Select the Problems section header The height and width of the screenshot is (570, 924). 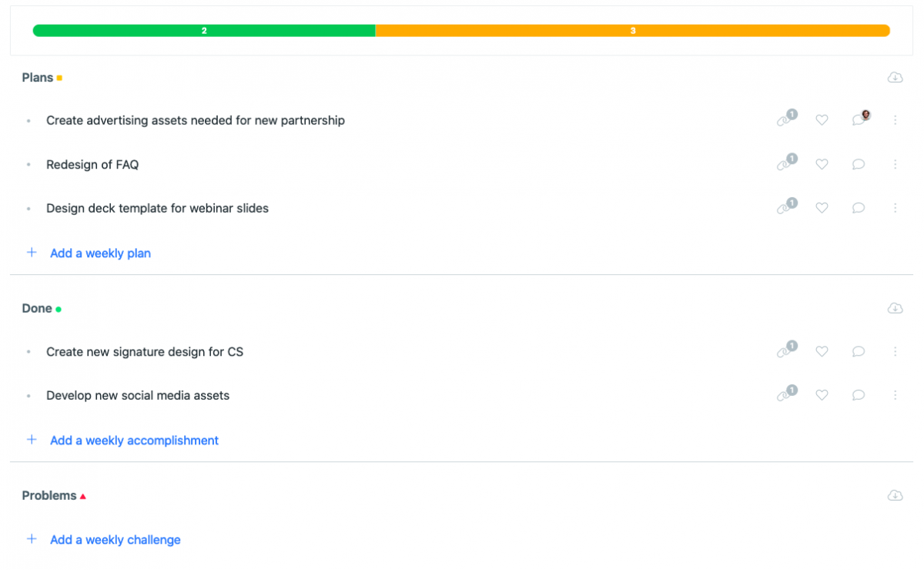point(48,495)
